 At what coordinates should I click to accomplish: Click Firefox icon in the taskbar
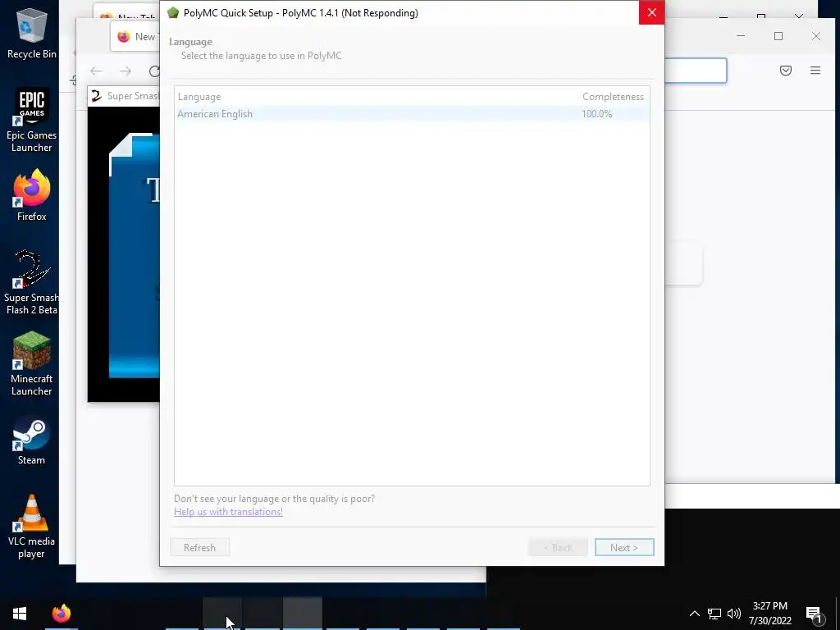pos(61,614)
